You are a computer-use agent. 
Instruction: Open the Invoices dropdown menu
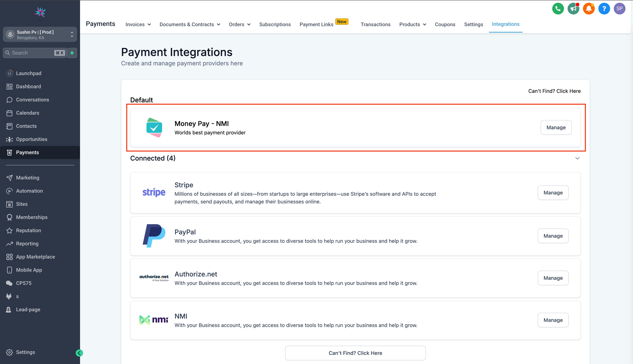(x=138, y=25)
